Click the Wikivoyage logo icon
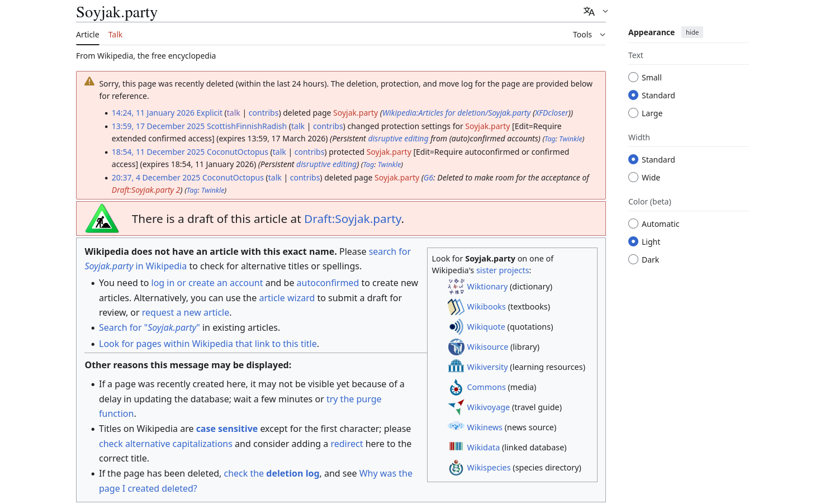 [x=456, y=407]
